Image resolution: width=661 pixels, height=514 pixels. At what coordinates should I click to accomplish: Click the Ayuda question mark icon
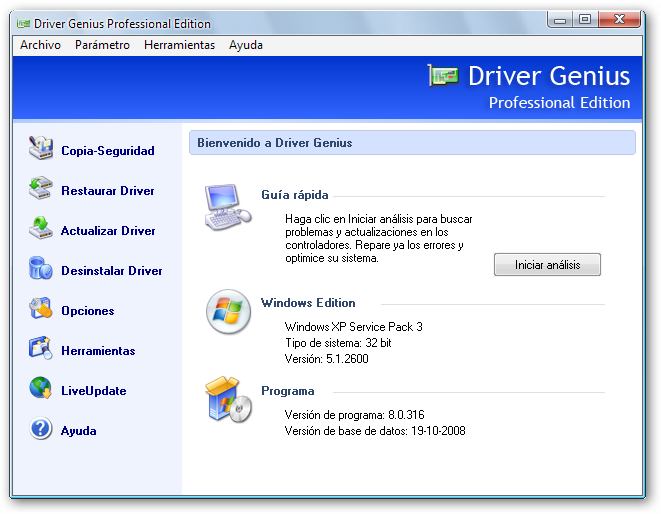click(41, 430)
